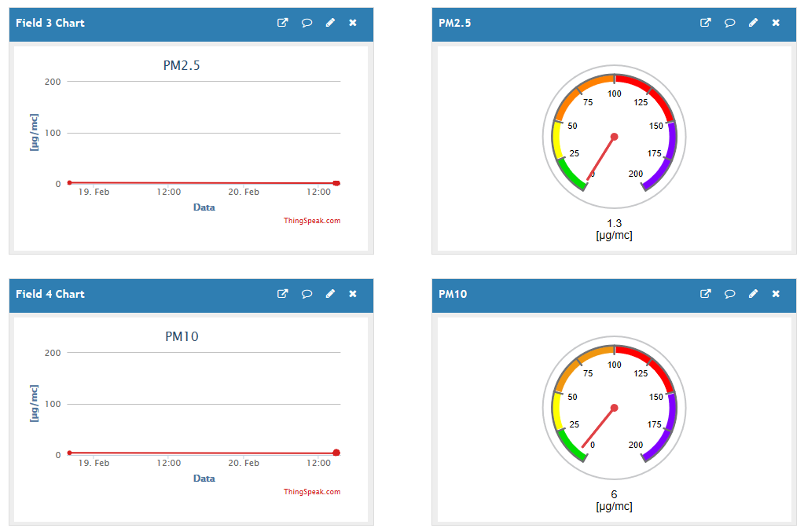804x532 pixels.
Task: Edit the PM10 gauge widget
Action: tap(753, 294)
